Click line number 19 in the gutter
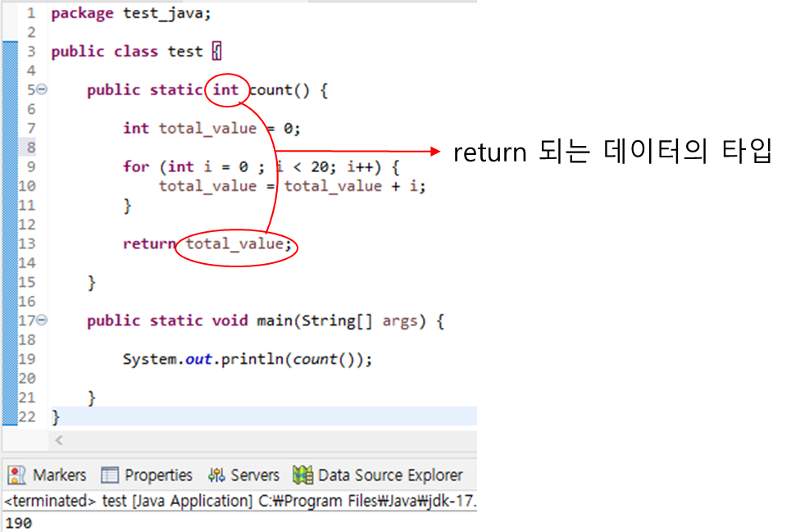The height and width of the screenshot is (532, 791). (x=27, y=360)
